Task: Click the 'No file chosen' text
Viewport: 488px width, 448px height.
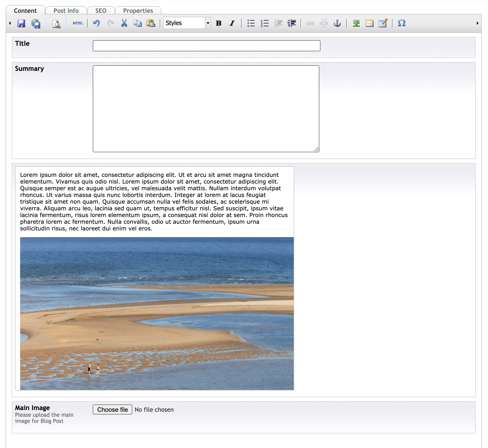Action: click(x=154, y=410)
